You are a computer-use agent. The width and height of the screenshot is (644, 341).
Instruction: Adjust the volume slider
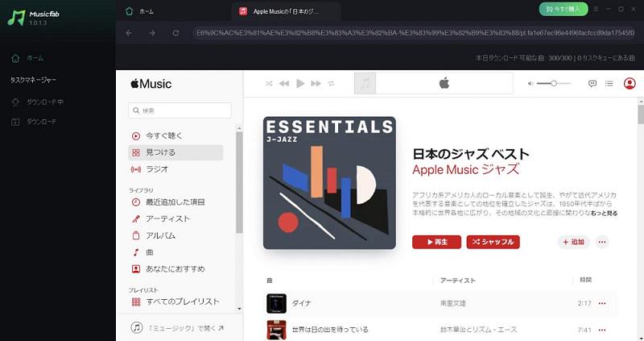(x=554, y=84)
